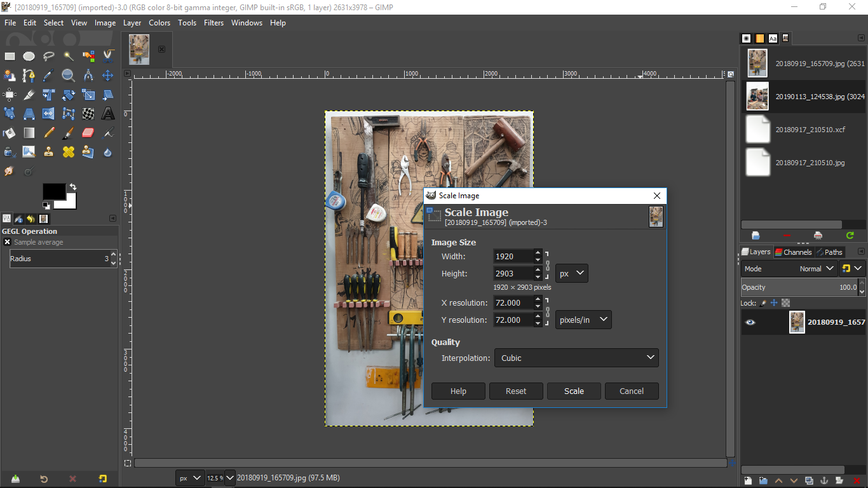Viewport: 868px width, 488px height.
Task: Select the Flip tool
Action: pos(49,114)
